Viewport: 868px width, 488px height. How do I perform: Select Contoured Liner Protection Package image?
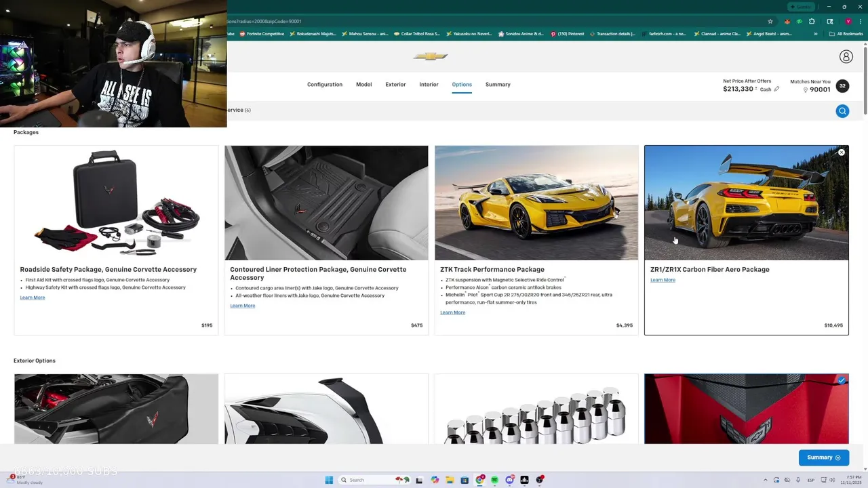326,203
